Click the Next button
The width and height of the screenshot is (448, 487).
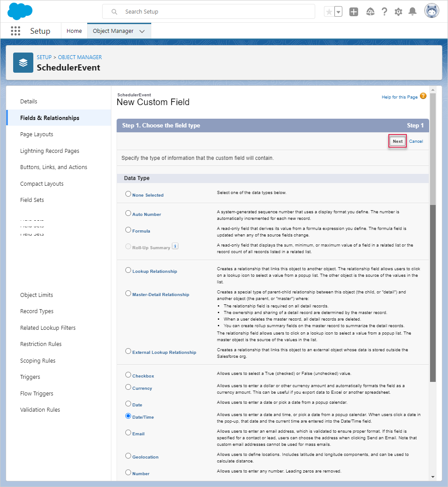pos(398,141)
